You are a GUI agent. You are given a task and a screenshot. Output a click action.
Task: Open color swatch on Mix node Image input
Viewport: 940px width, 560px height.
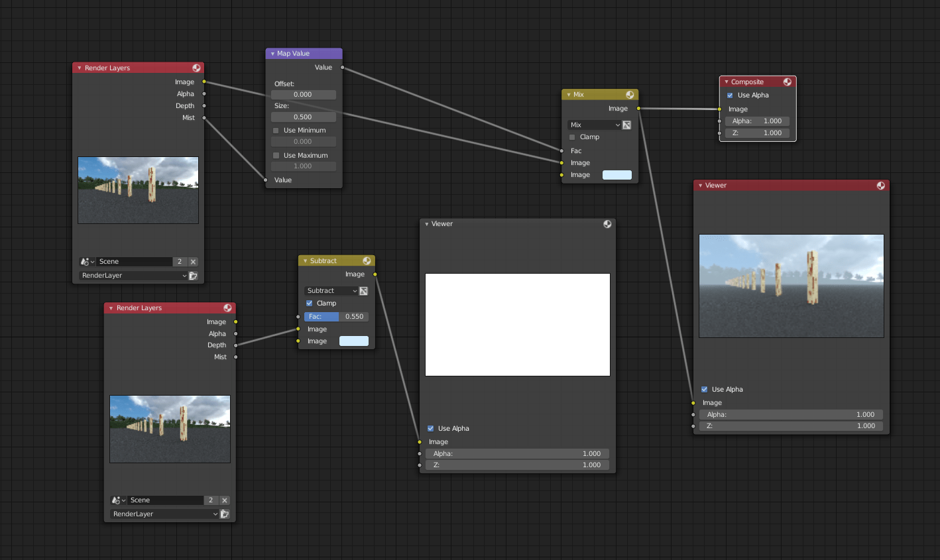pyautogui.click(x=617, y=175)
